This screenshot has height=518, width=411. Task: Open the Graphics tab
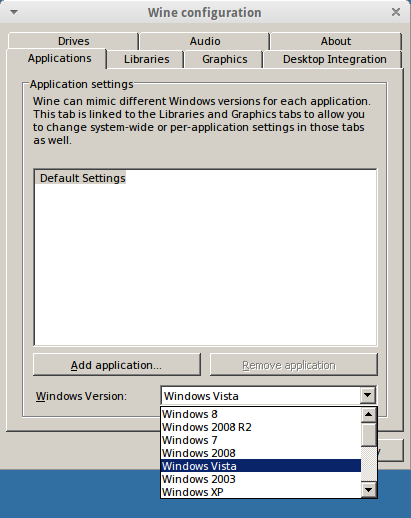[x=224, y=59]
